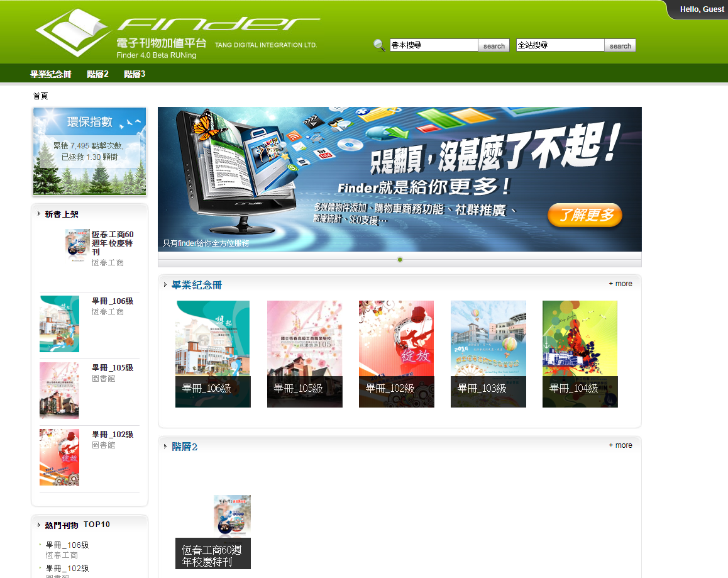Click the 畢業紀念冊 section heading link
Image resolution: width=728 pixels, height=578 pixels.
coord(197,285)
